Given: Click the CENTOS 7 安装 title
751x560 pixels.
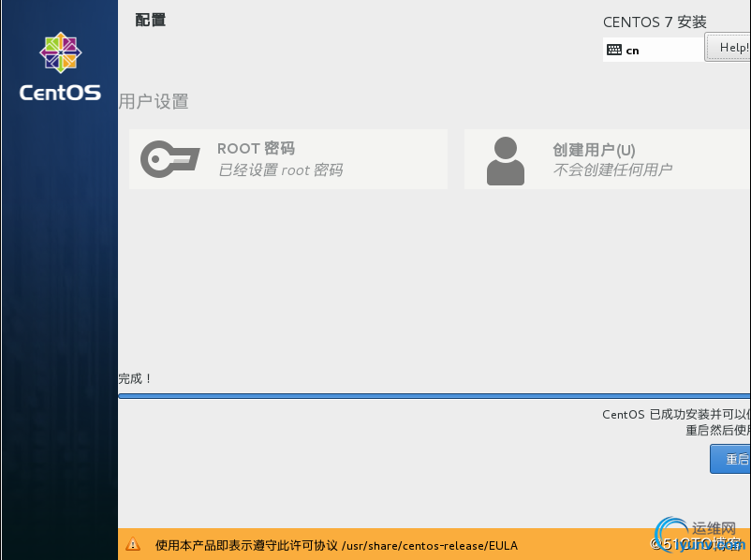Looking at the screenshot, I should click(655, 22).
